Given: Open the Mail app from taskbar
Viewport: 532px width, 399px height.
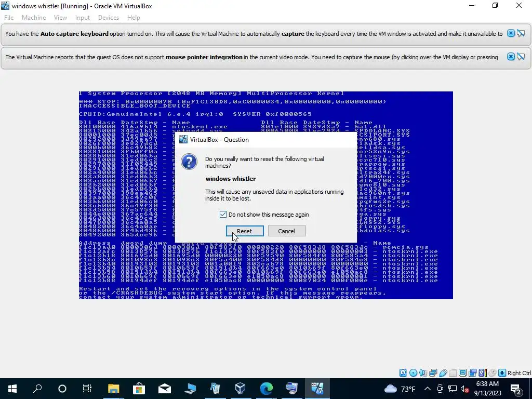Looking at the screenshot, I should pyautogui.click(x=165, y=389).
